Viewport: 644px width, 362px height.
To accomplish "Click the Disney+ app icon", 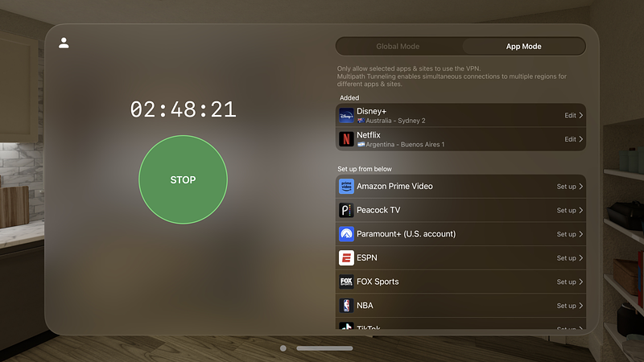I will point(346,116).
